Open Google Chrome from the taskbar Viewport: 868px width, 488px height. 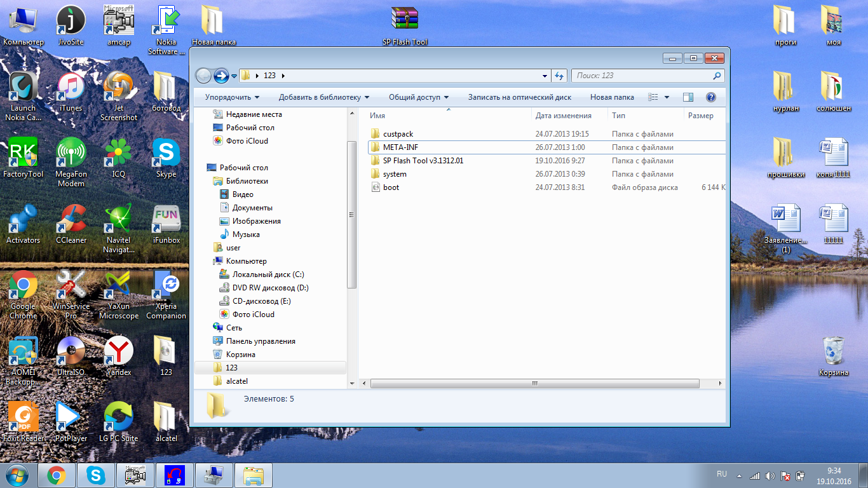tap(57, 475)
